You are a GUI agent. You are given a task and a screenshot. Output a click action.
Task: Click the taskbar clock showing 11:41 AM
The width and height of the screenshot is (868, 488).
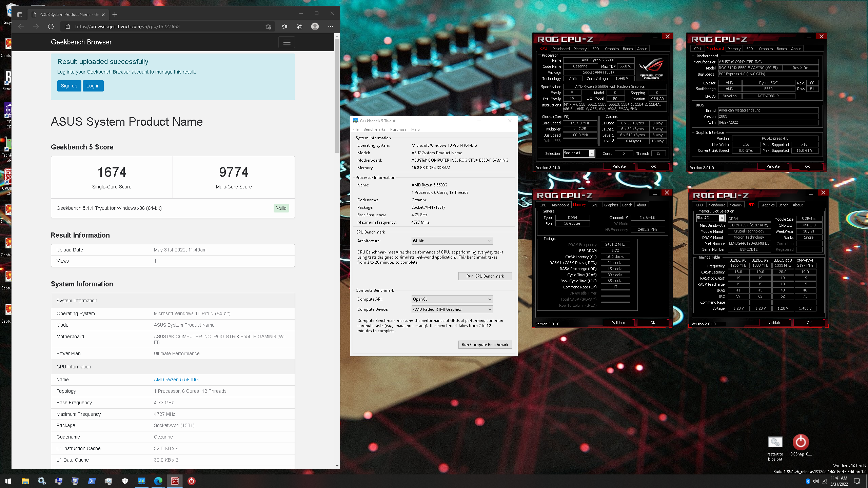coord(839,481)
